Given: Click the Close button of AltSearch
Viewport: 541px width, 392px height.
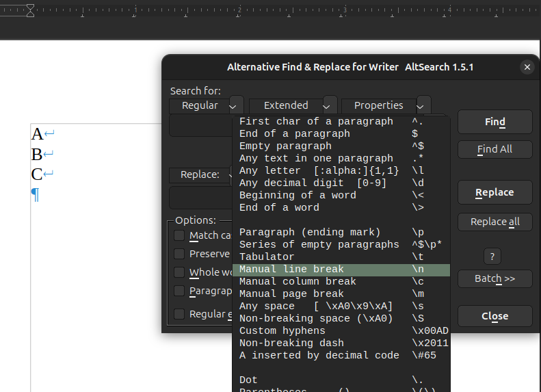Looking at the screenshot, I should 494,316.
